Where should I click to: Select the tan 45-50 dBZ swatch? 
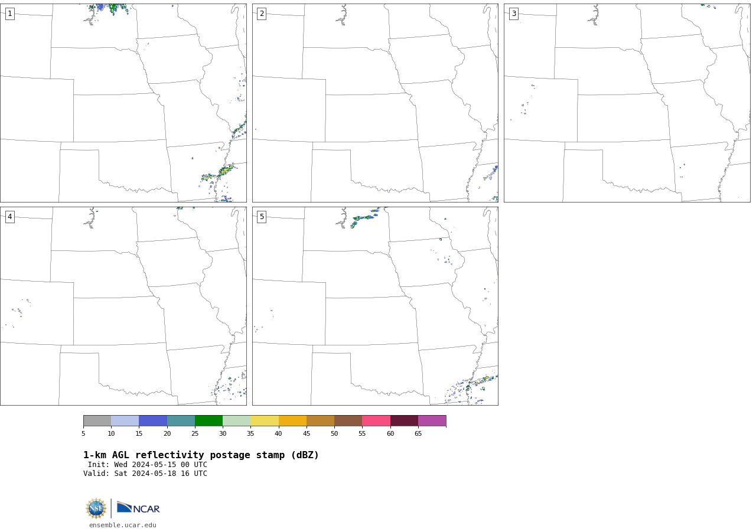(x=320, y=421)
